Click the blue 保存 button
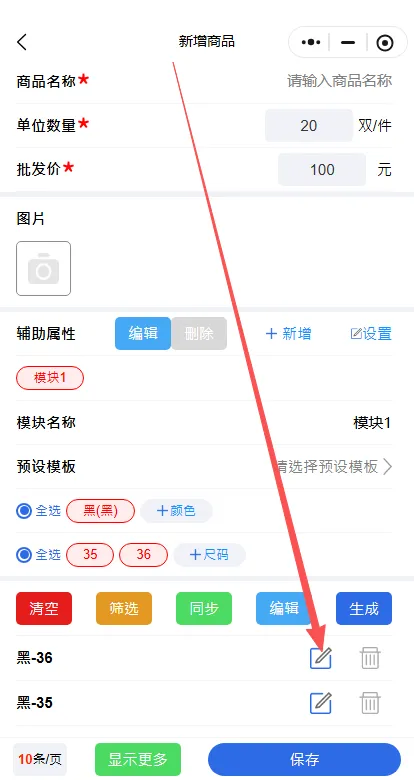Viewport: 414px width, 780px height. click(x=305, y=760)
